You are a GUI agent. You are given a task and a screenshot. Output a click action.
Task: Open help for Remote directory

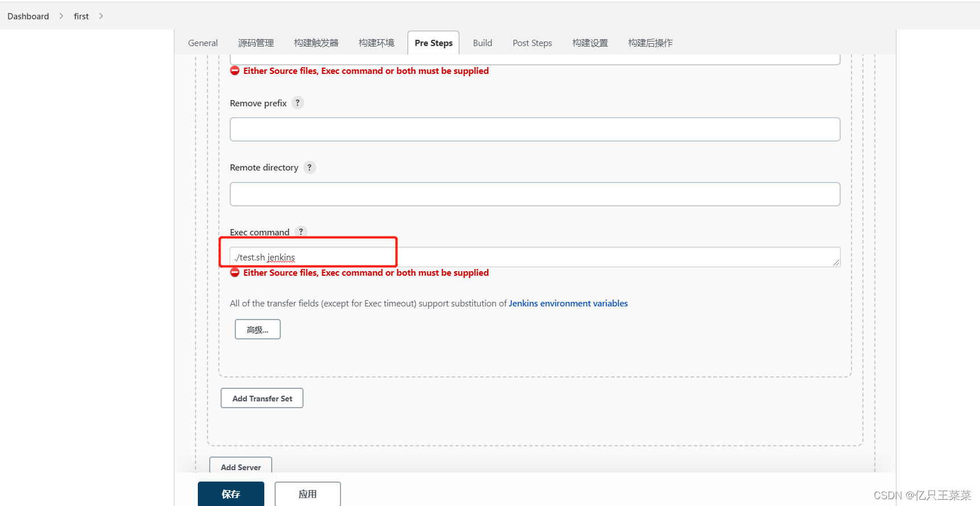309,167
